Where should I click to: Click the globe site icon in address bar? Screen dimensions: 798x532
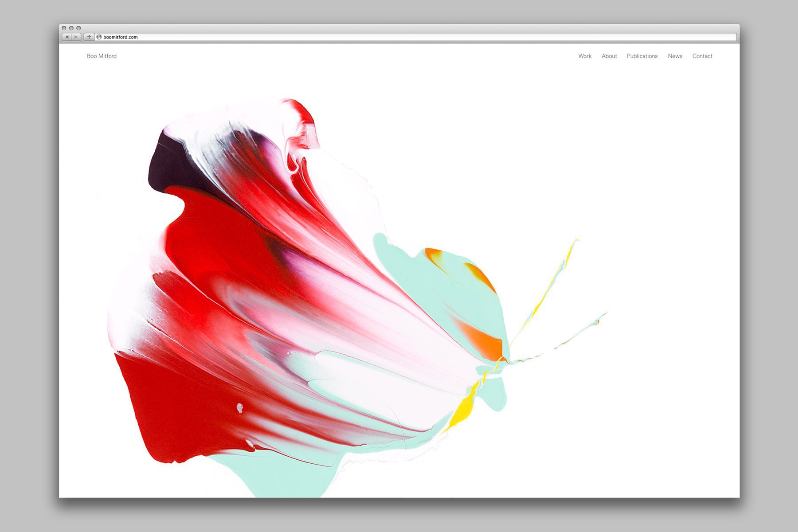[99, 37]
